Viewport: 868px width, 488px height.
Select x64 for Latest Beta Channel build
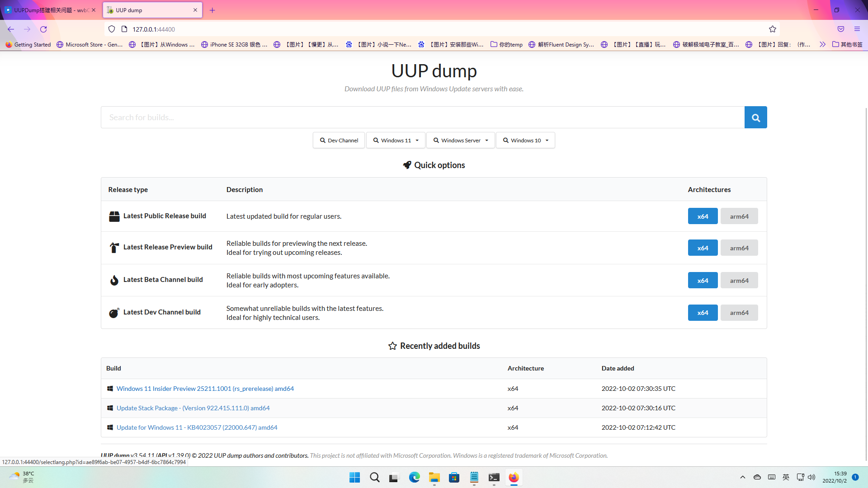coord(703,281)
